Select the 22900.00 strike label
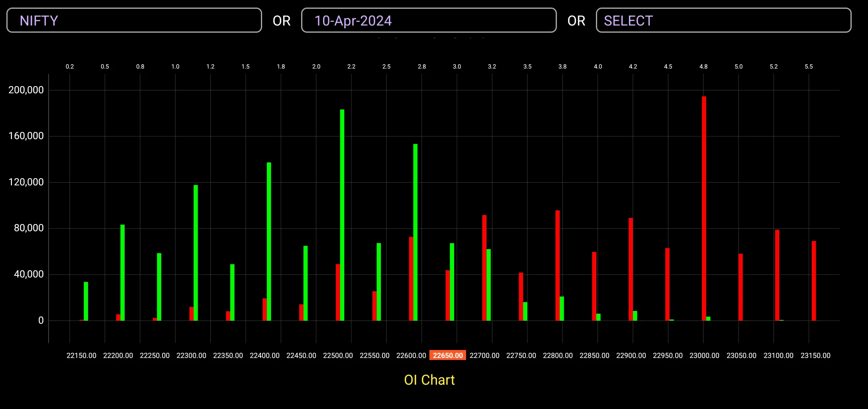This screenshot has width=868, height=409. click(631, 355)
